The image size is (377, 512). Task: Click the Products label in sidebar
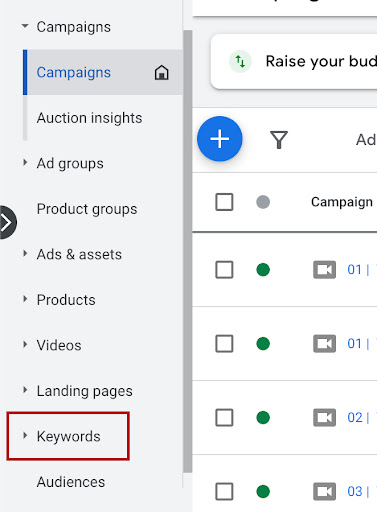coord(66,300)
